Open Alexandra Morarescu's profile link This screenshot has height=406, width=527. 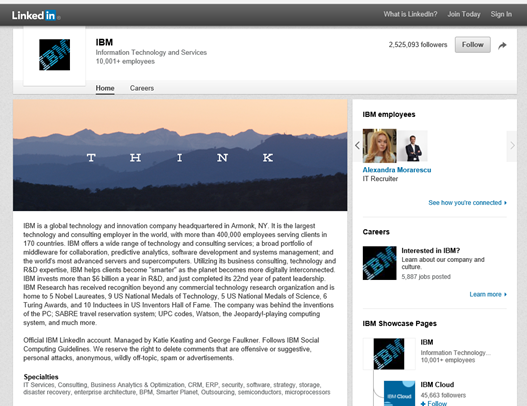point(397,170)
